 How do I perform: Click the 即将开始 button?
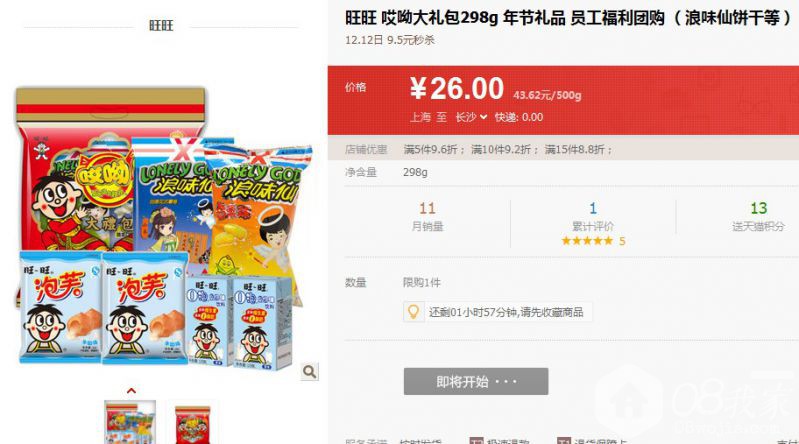[x=476, y=381]
